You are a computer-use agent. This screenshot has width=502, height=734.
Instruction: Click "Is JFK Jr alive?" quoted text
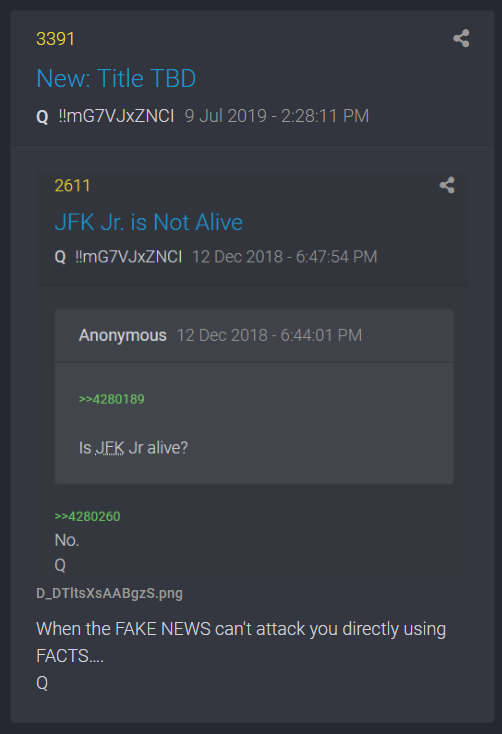click(133, 448)
